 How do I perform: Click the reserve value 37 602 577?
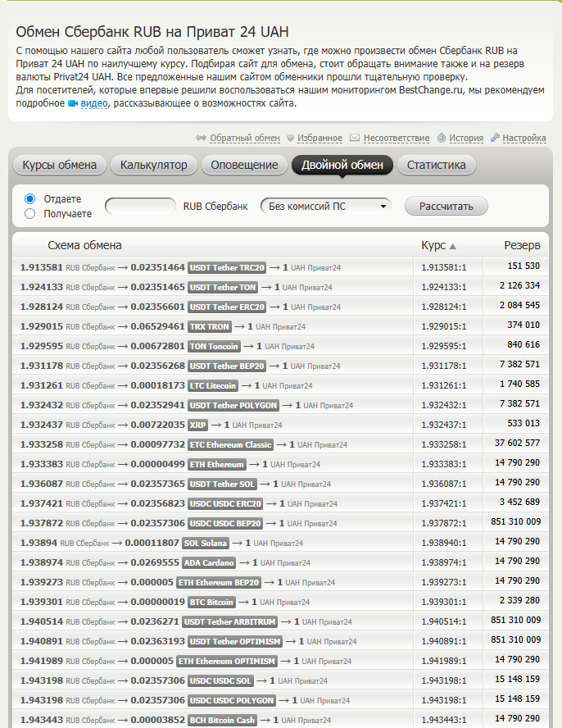(517, 443)
